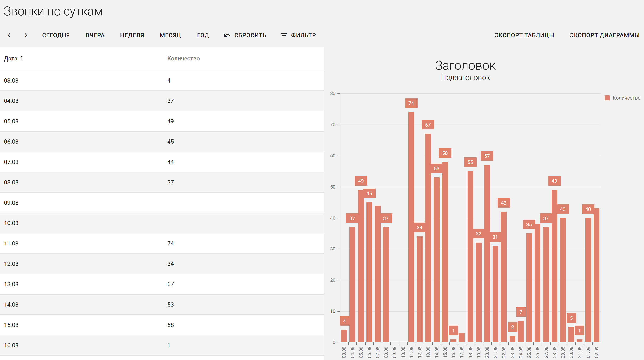Toggle the date sort arrow
Viewport: 644px width, 360px height.
pos(22,58)
